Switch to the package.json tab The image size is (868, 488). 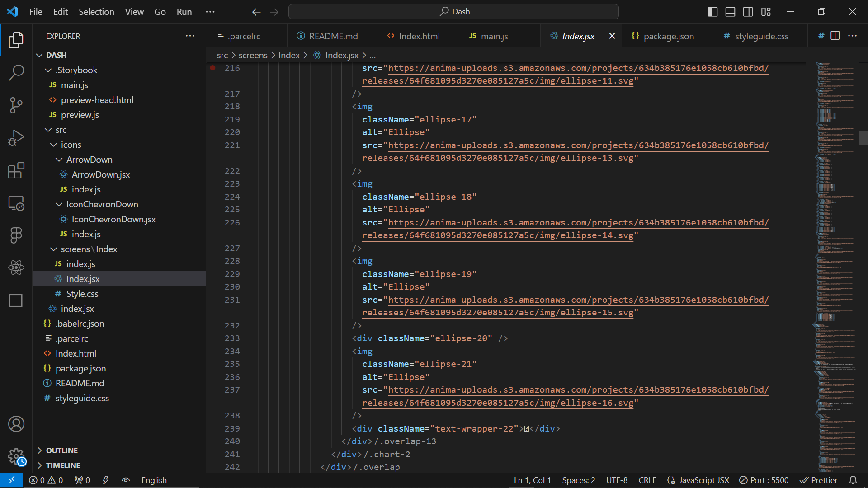tap(668, 36)
